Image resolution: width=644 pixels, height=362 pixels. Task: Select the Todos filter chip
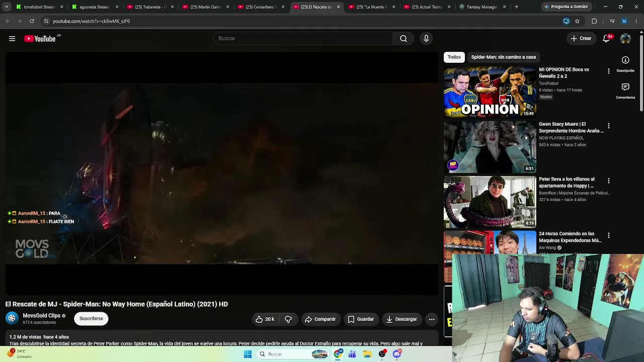click(454, 57)
